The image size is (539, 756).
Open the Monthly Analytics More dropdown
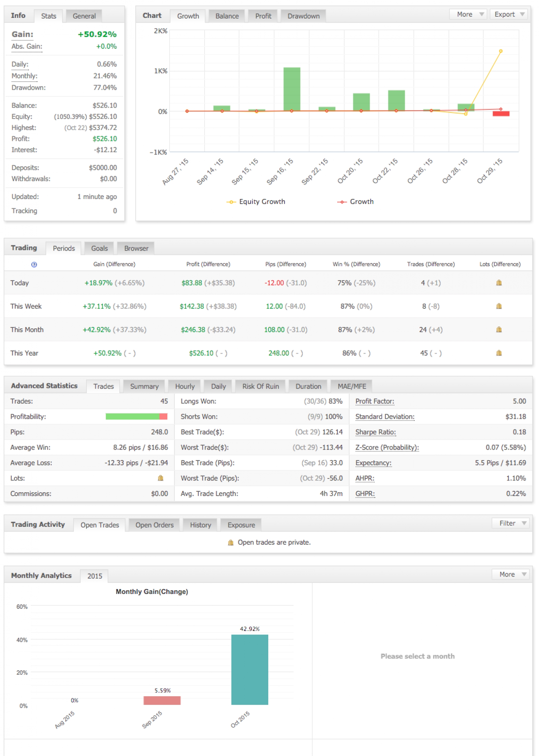tap(512, 574)
